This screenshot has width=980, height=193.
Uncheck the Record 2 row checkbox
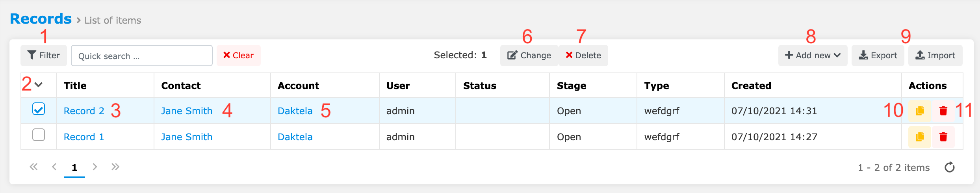pos(39,109)
